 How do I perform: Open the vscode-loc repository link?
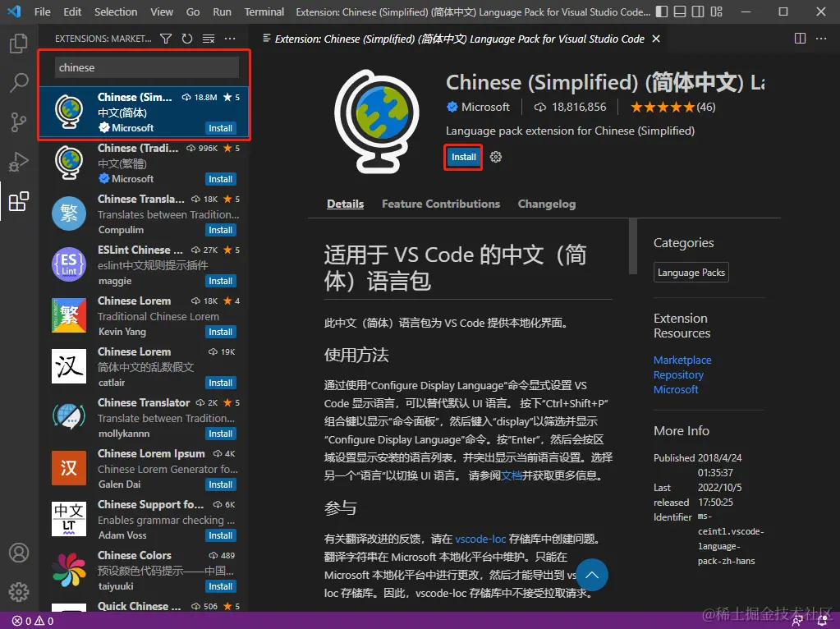(480, 539)
